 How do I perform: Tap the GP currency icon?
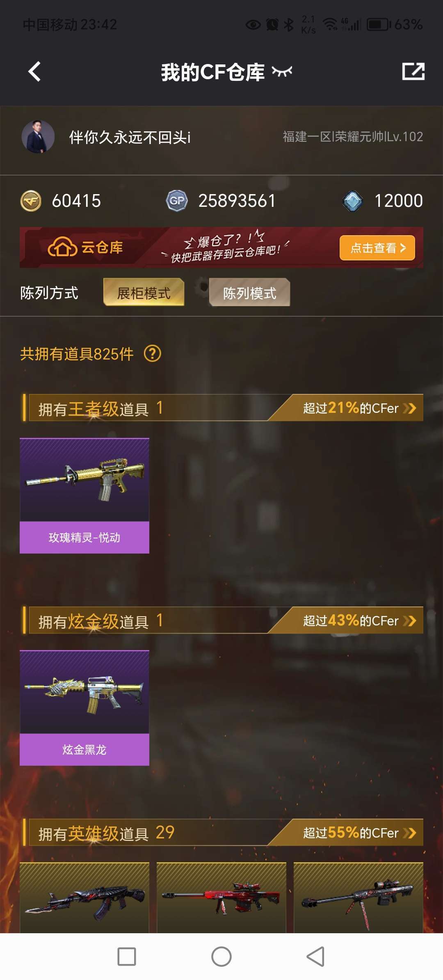tap(177, 201)
